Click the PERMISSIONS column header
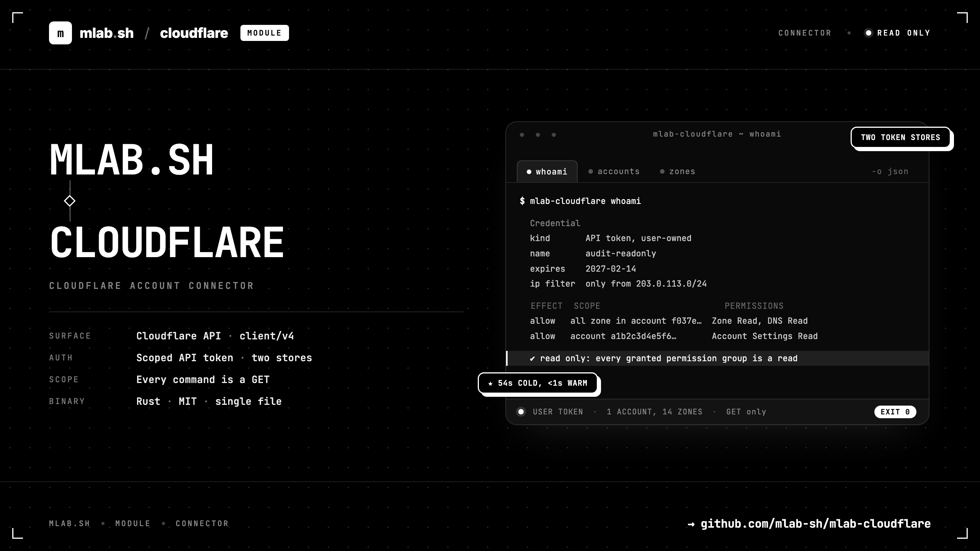The image size is (980, 551). (754, 306)
